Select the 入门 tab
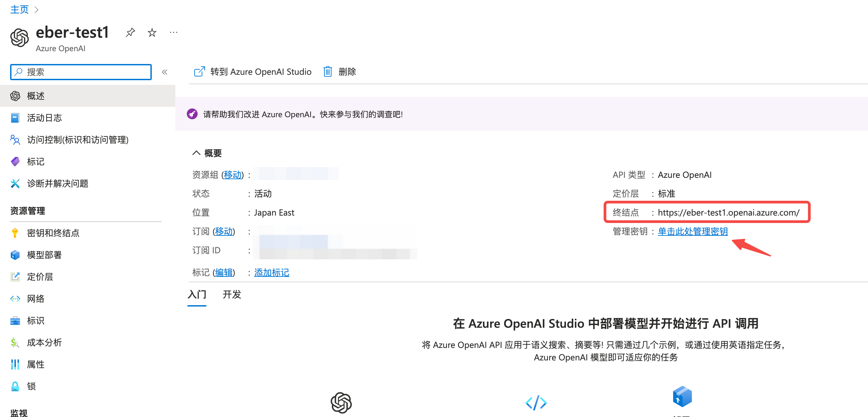868x417 pixels. point(197,295)
